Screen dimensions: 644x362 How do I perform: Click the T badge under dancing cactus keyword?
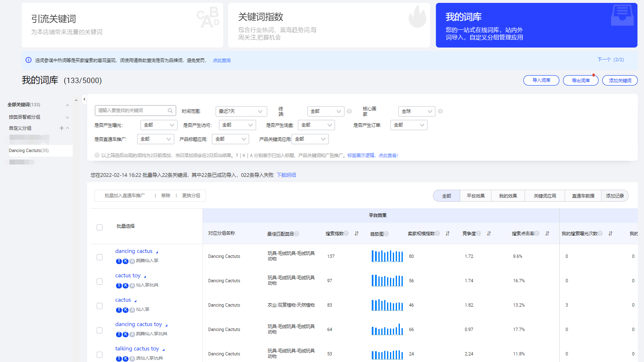(x=119, y=260)
